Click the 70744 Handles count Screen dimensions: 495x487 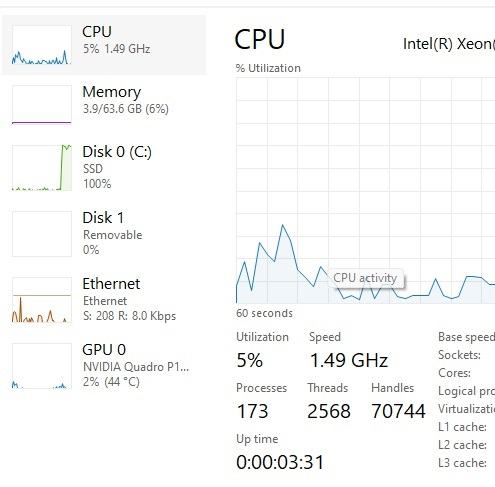tap(399, 411)
